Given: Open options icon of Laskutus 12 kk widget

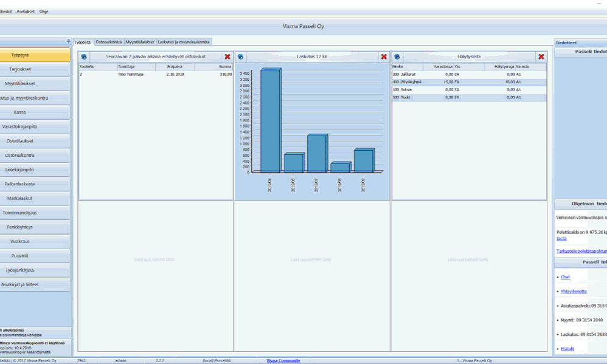Looking at the screenshot, I should click(240, 57).
